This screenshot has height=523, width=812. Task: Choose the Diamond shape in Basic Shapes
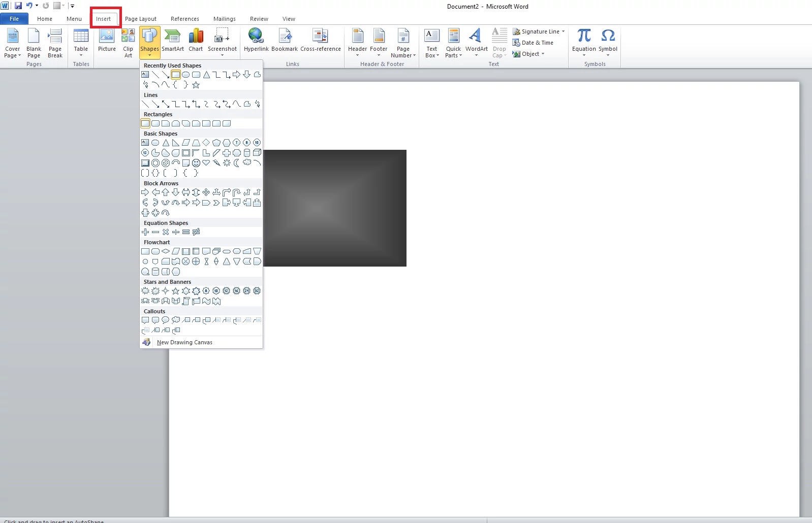(206, 143)
